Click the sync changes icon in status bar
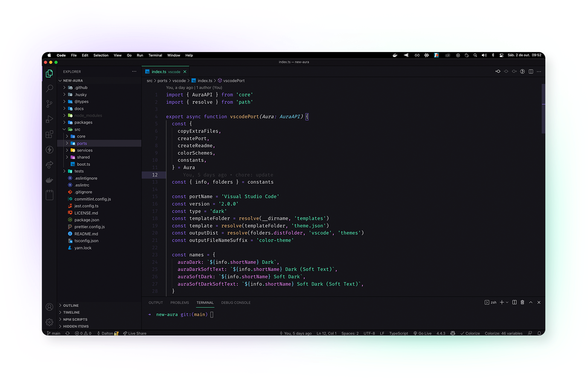The width and height of the screenshot is (588, 382). 67,333
